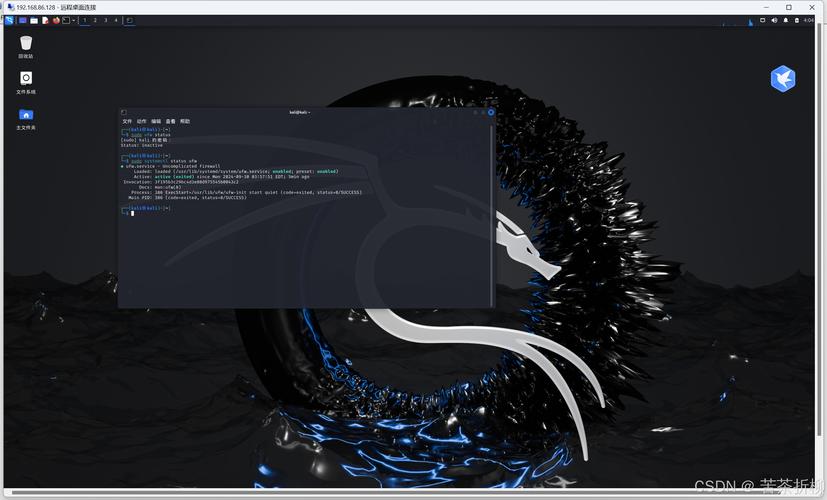827x500 pixels.
Task: Click 'ufw.service - Uncomplicated Firewall' line
Action: 170,166
